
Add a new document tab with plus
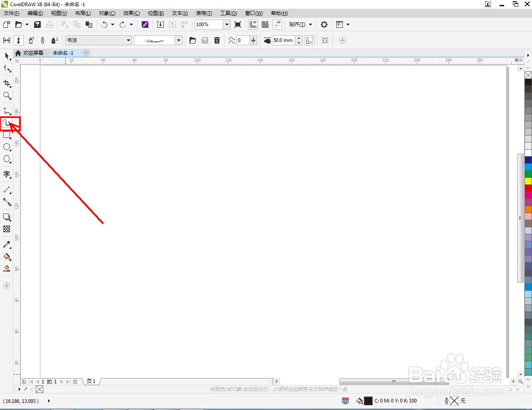(86, 53)
